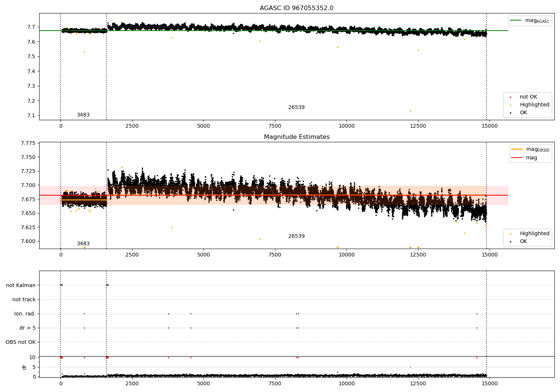Click the 7.725 y-axis tick label

coord(28,171)
